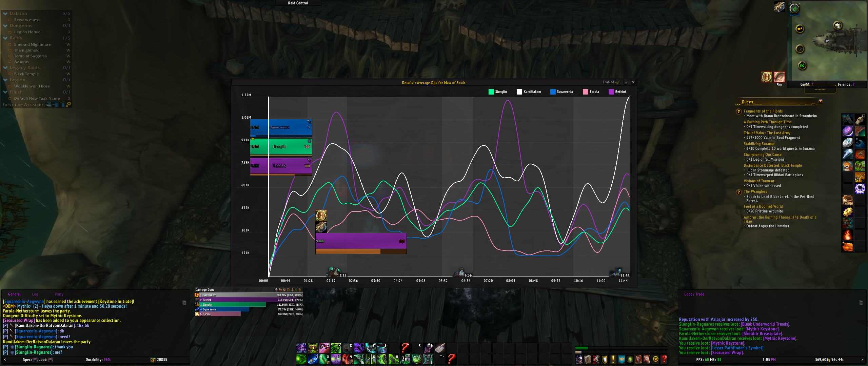868x366 pixels.
Task: Expand micro menu with bottom-right arrow
Action: tap(862, 360)
